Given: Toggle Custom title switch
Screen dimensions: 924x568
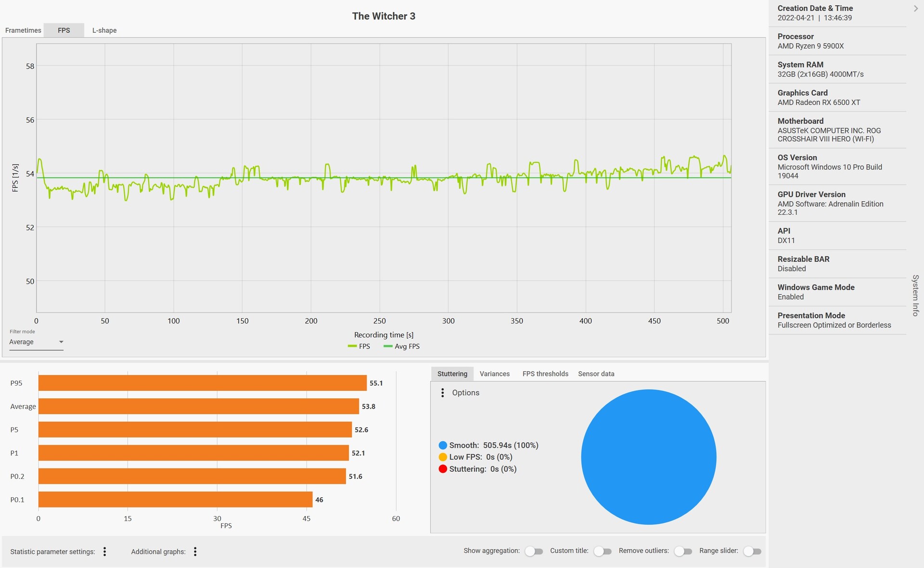Looking at the screenshot, I should click(x=602, y=551).
